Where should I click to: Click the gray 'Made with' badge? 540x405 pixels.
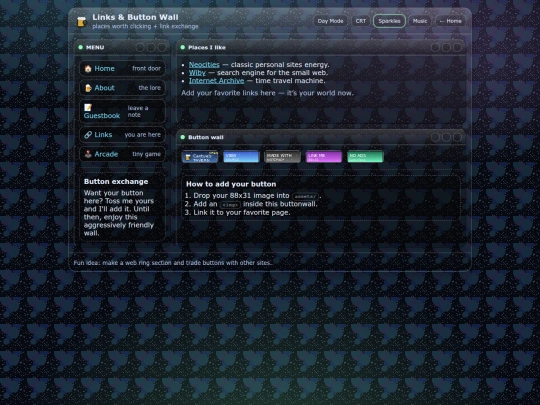(x=282, y=157)
